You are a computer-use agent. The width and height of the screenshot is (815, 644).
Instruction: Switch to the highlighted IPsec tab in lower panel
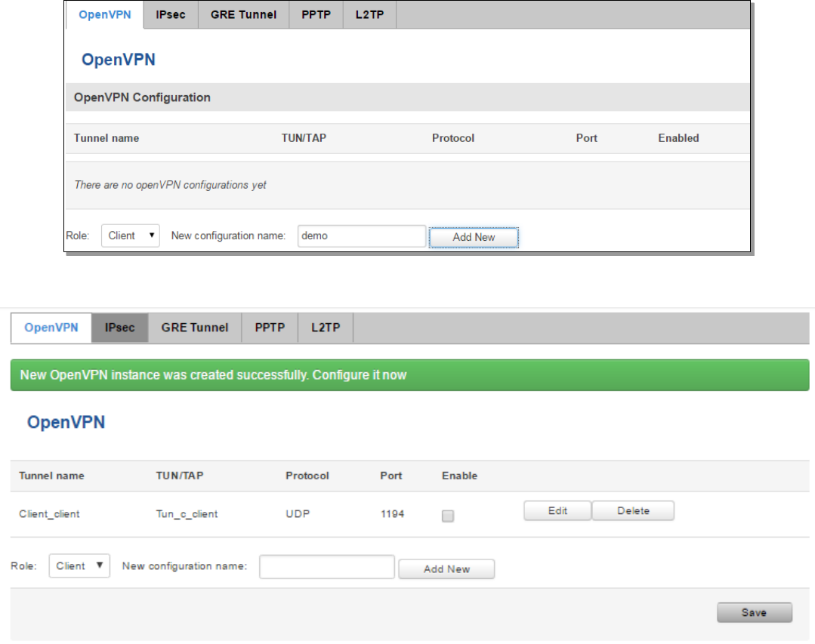[119, 328]
